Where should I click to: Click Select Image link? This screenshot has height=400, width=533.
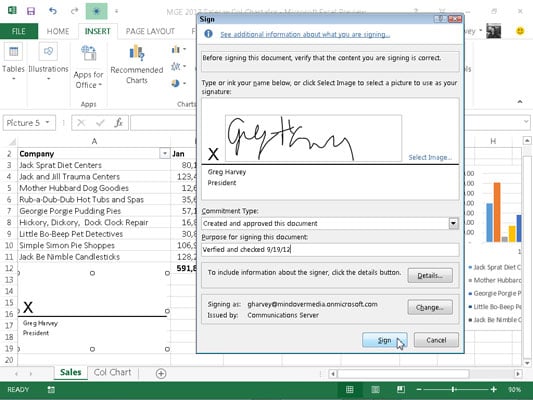430,157
